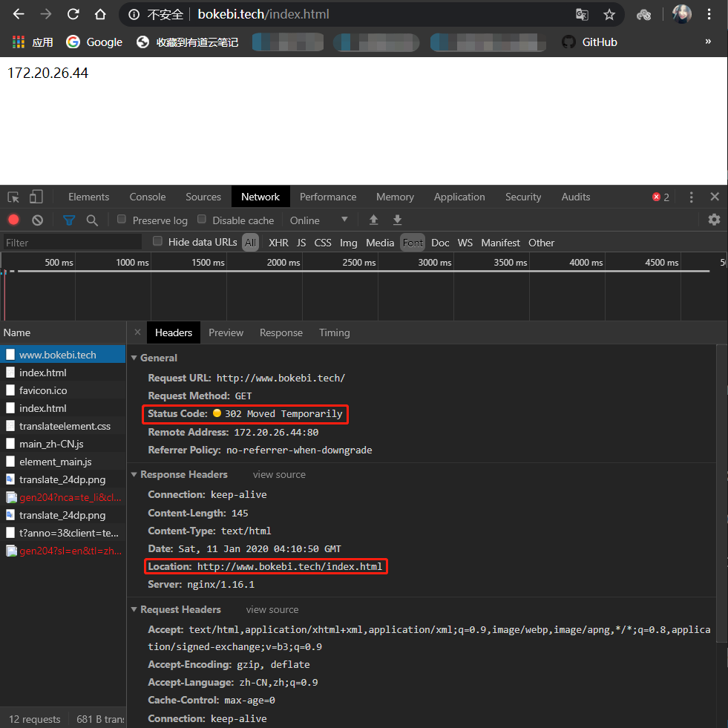Viewport: 728px width, 728px height.
Task: Filter requests by JS
Action: [301, 243]
